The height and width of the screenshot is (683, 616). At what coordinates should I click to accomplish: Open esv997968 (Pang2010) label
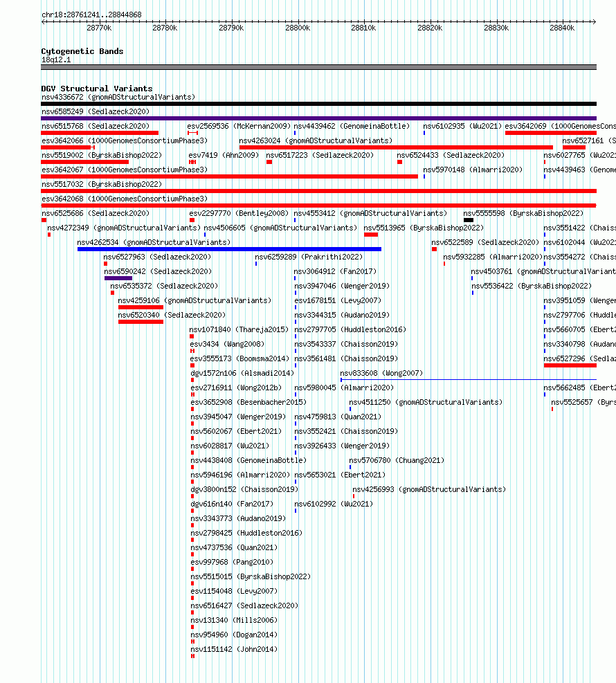coord(232,563)
